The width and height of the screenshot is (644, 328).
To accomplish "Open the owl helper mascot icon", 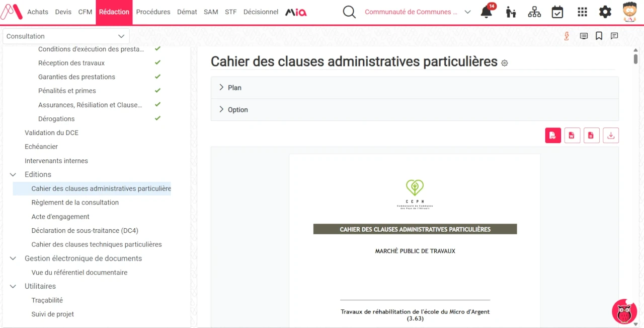I will click(624, 311).
